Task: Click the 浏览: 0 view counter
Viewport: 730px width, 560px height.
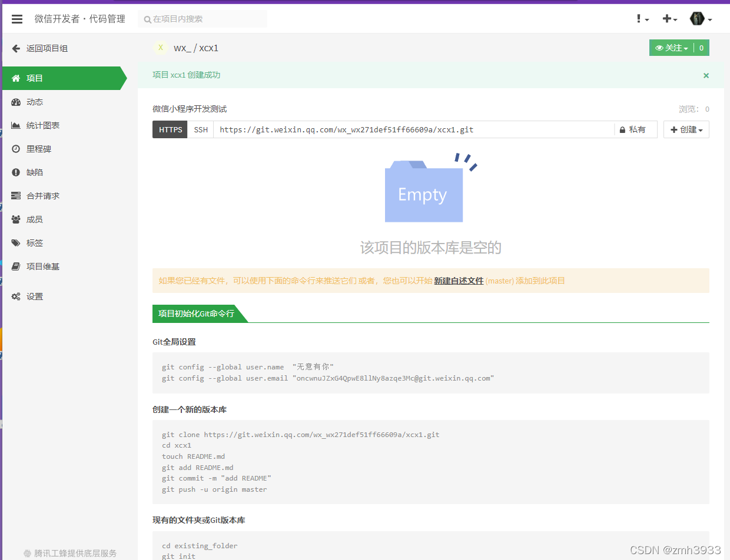Action: coord(694,109)
